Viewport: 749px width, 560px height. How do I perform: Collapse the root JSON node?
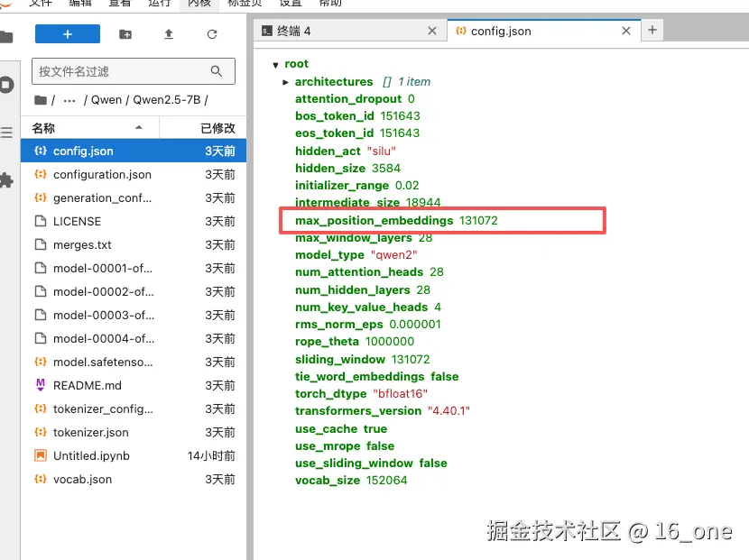point(275,64)
